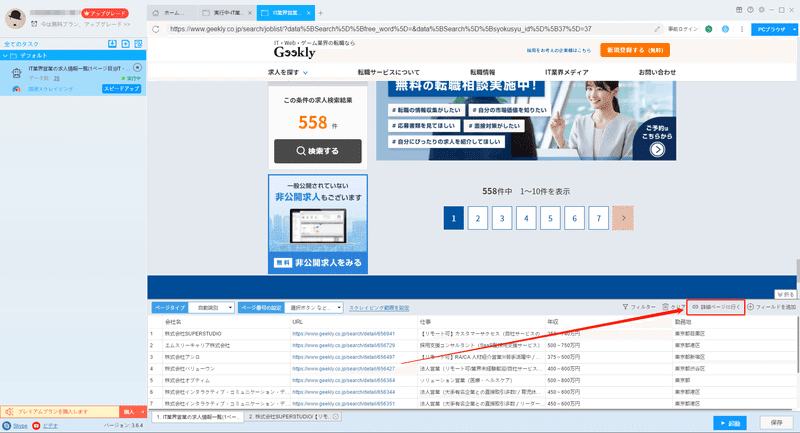Click the red アップグレード upgrade badge
Screen dimensions: 800x433
[x=105, y=13]
